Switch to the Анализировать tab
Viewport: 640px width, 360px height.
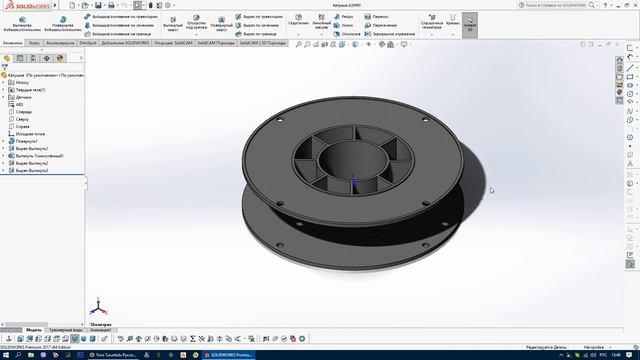60,43
